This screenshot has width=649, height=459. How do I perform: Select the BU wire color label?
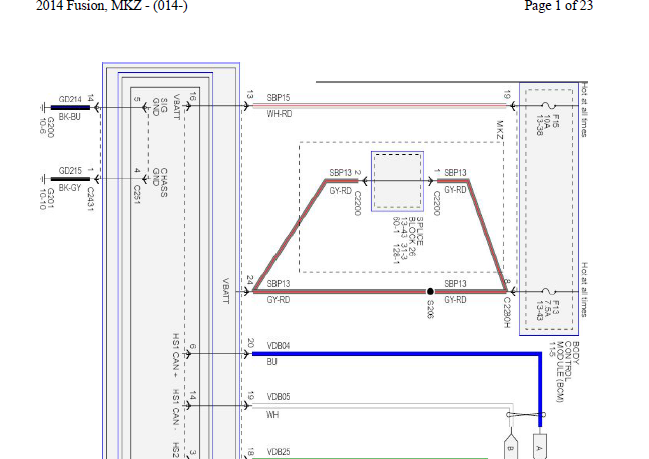point(272,362)
